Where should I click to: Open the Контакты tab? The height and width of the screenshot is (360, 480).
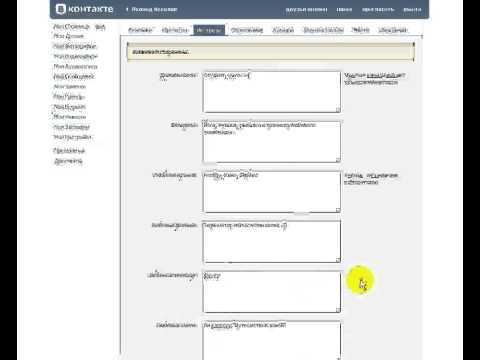tap(175, 30)
